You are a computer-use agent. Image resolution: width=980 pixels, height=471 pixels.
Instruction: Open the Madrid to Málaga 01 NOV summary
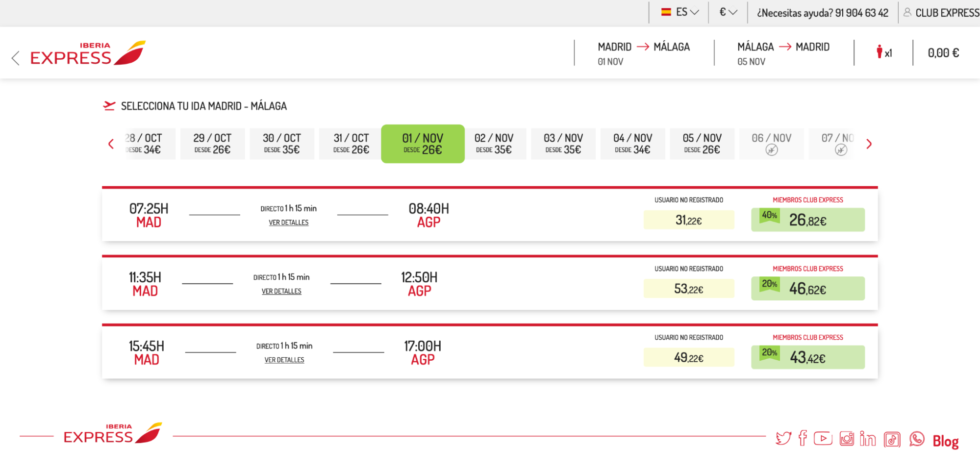point(644,53)
